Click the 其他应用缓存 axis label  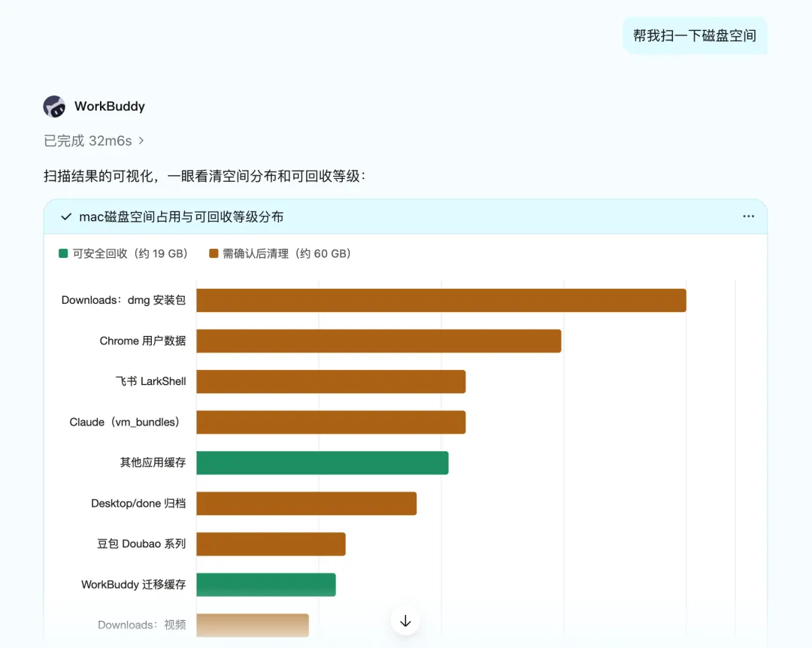(x=153, y=462)
